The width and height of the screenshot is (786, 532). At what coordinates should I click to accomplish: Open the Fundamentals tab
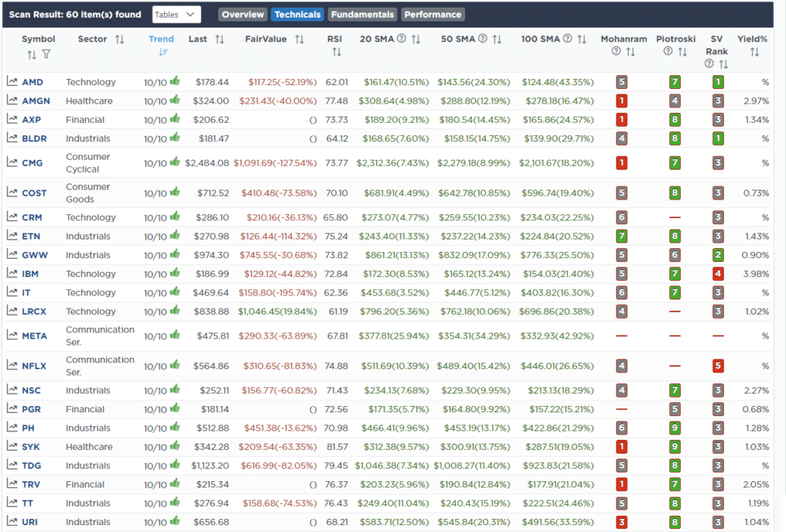tap(362, 15)
